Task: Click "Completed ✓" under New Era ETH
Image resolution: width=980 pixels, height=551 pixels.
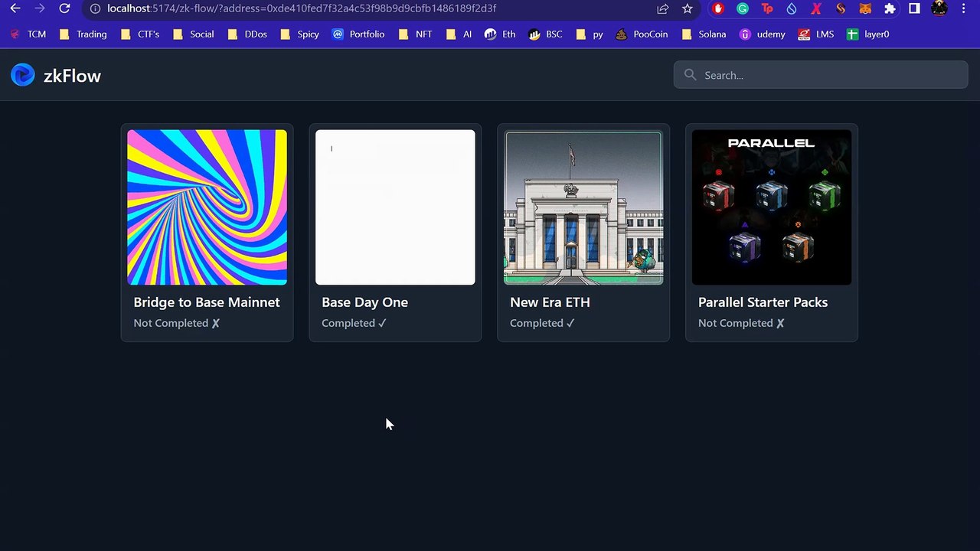Action: click(543, 323)
